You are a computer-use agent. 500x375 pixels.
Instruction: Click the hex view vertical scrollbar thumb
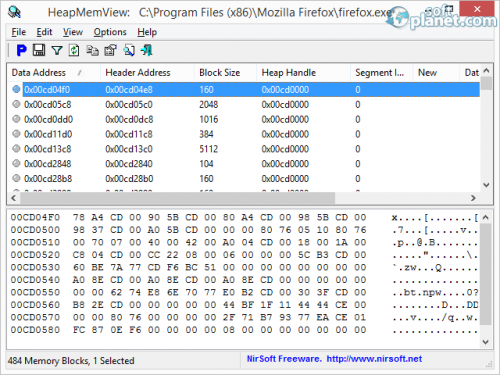(486, 274)
